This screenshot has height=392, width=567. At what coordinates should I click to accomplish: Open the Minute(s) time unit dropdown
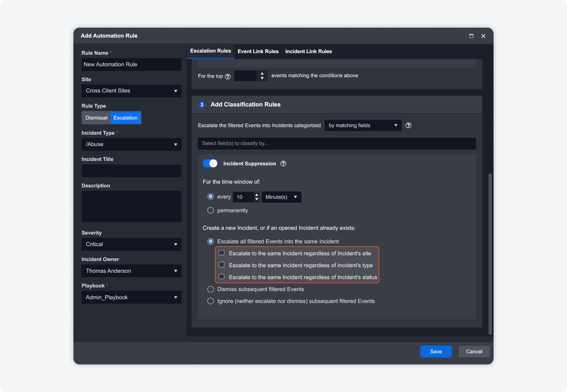click(x=281, y=197)
